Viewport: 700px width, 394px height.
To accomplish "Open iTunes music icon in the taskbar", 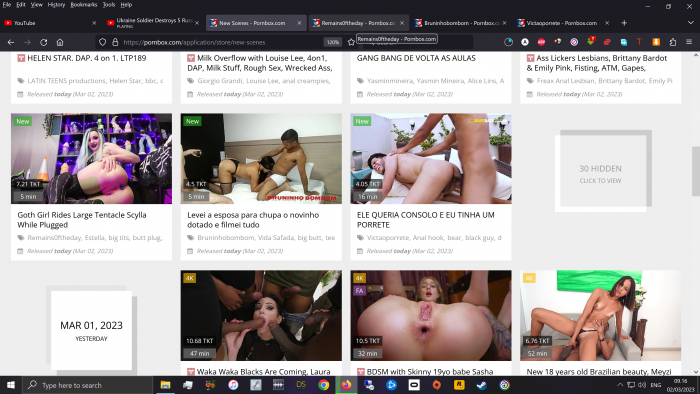I will tap(233, 385).
